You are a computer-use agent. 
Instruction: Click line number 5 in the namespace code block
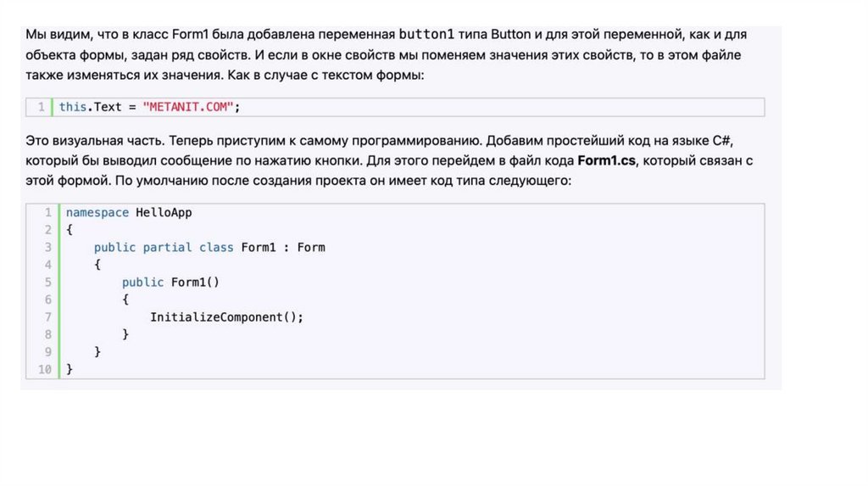coord(47,282)
